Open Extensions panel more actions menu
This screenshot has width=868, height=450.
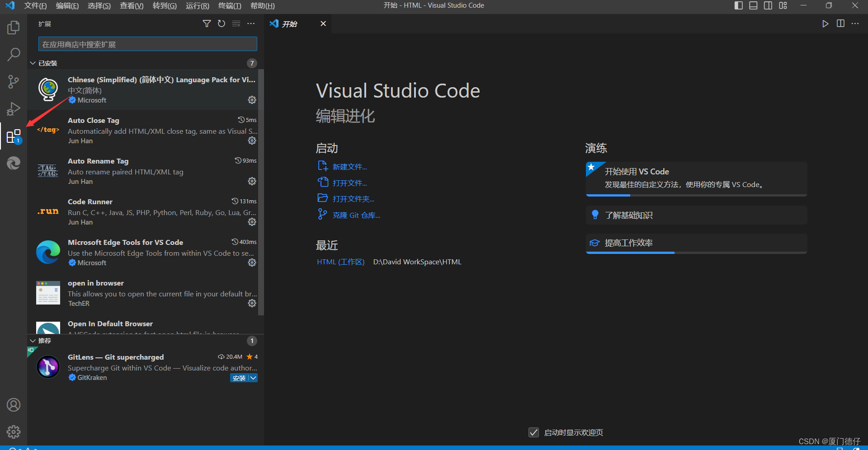click(x=251, y=23)
